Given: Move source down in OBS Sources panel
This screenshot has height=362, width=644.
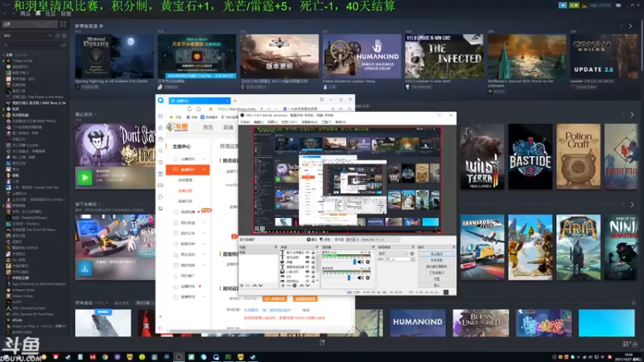Looking at the screenshot, I should point(308,286).
